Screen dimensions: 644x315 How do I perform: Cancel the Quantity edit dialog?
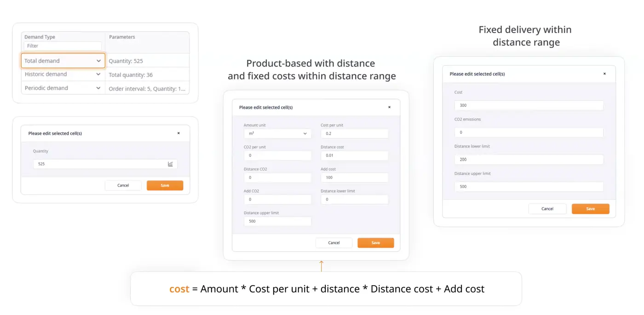pos(123,185)
